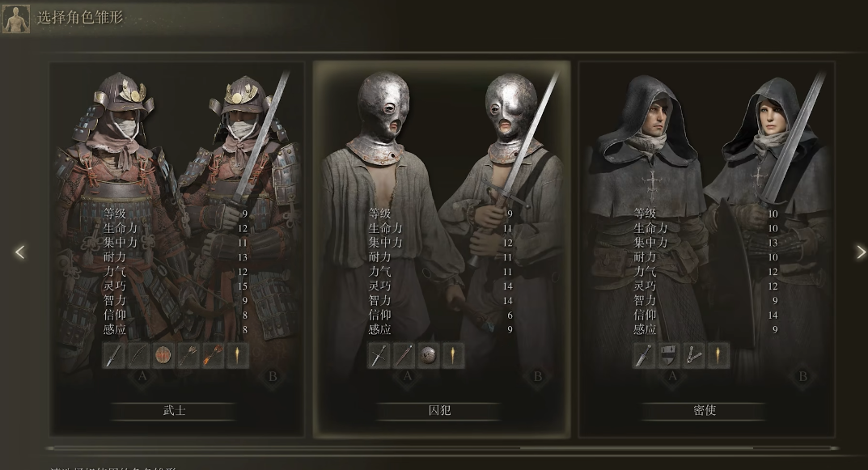Image resolution: width=868 pixels, height=470 pixels.
Task: Select body type B on the 囚犯 card
Action: [537, 376]
